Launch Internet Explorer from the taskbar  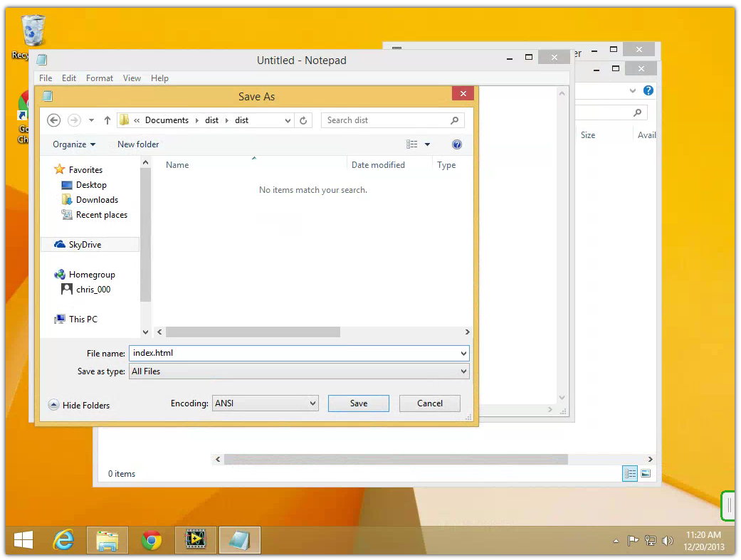[64, 541]
